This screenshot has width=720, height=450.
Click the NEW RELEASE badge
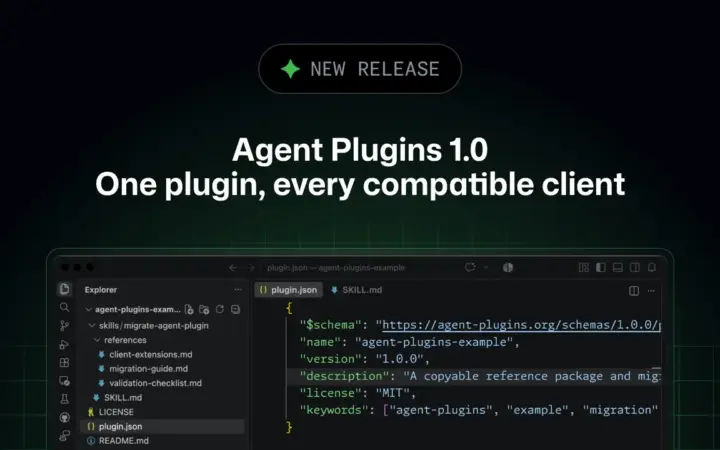pos(360,69)
